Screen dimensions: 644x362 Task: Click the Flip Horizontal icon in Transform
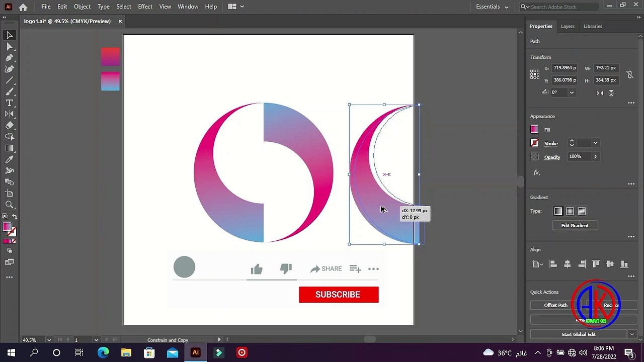[600, 93]
